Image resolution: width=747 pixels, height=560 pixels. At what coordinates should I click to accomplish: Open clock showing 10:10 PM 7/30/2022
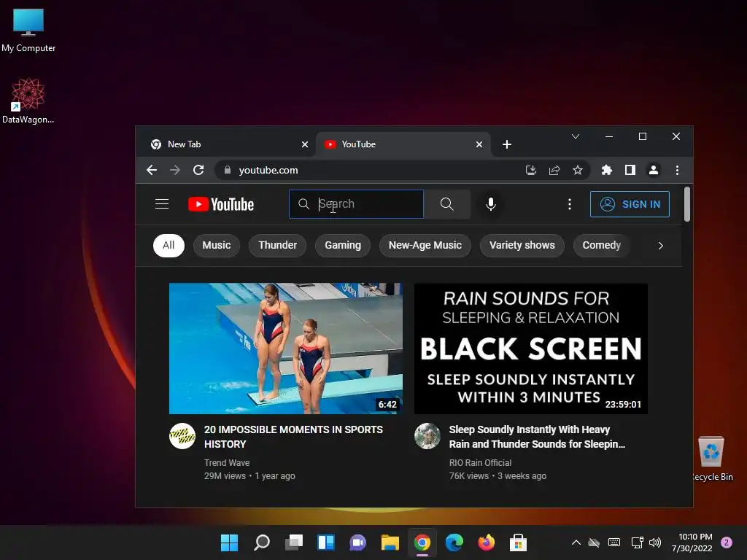tap(692, 542)
